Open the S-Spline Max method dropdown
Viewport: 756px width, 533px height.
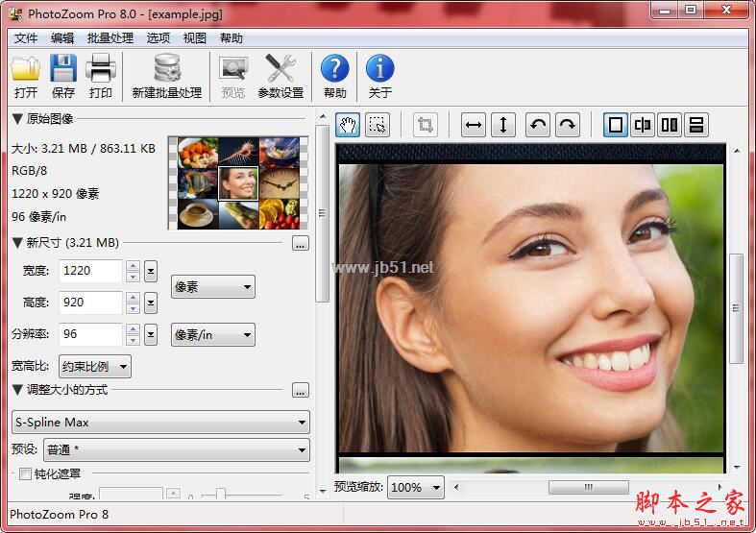pyautogui.click(x=160, y=422)
